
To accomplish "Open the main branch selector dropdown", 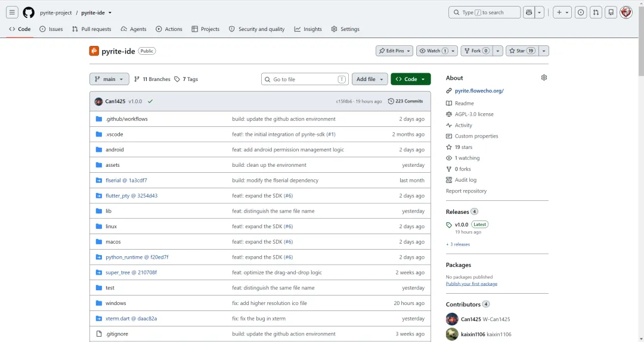I will [x=109, y=79].
